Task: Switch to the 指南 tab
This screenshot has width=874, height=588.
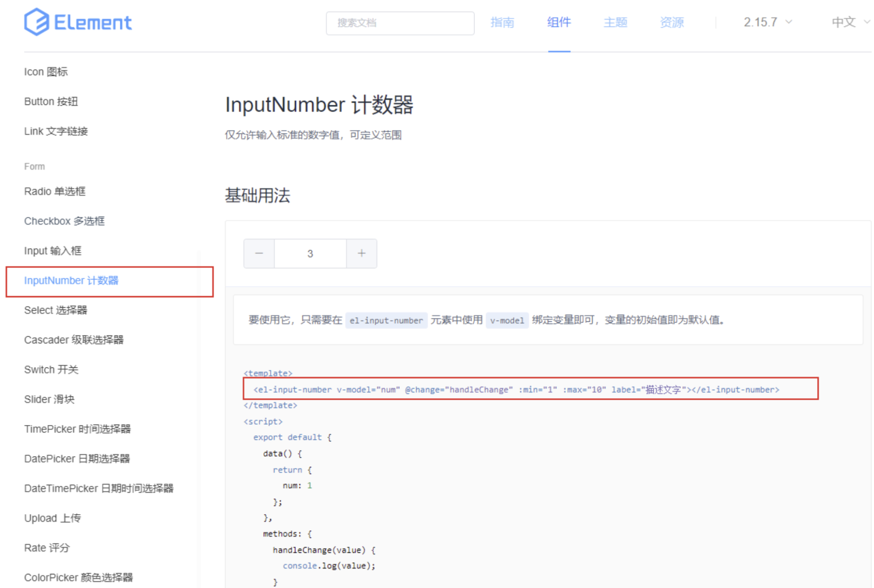Action: pyautogui.click(x=503, y=22)
